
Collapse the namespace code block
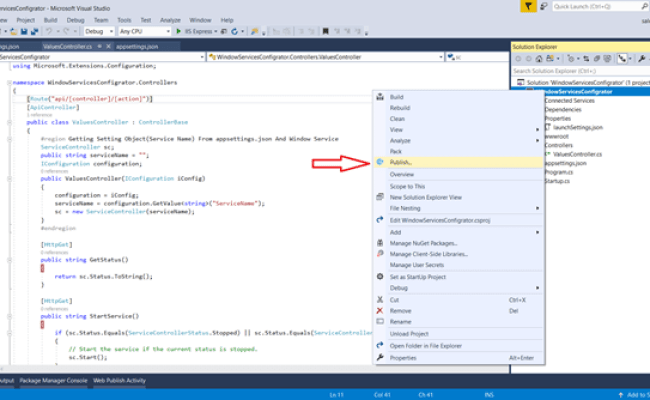[x=9, y=82]
